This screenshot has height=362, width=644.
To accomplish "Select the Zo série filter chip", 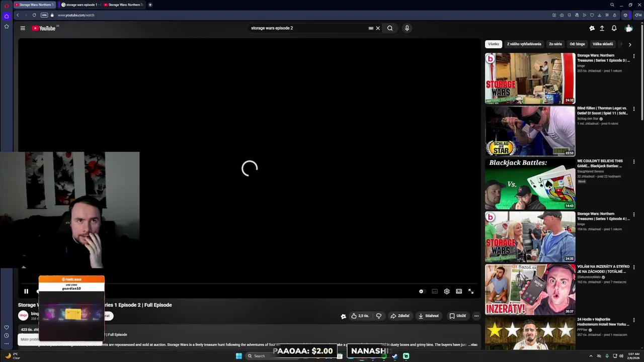I will (x=555, y=44).
